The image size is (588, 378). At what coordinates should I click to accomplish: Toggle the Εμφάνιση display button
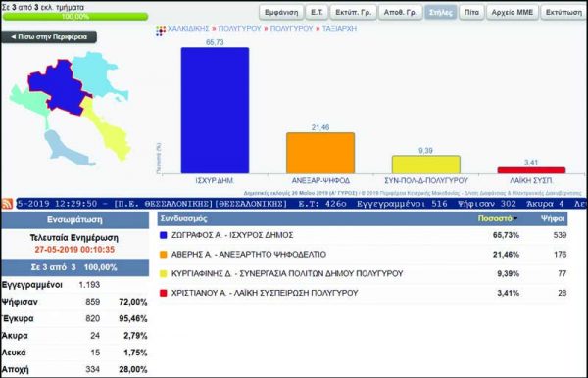click(281, 12)
